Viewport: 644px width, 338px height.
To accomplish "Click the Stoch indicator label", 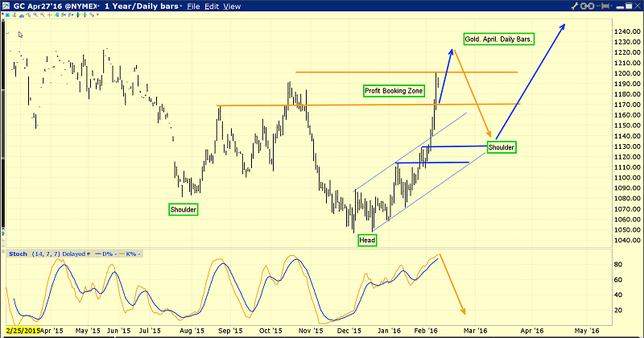I will coord(18,253).
